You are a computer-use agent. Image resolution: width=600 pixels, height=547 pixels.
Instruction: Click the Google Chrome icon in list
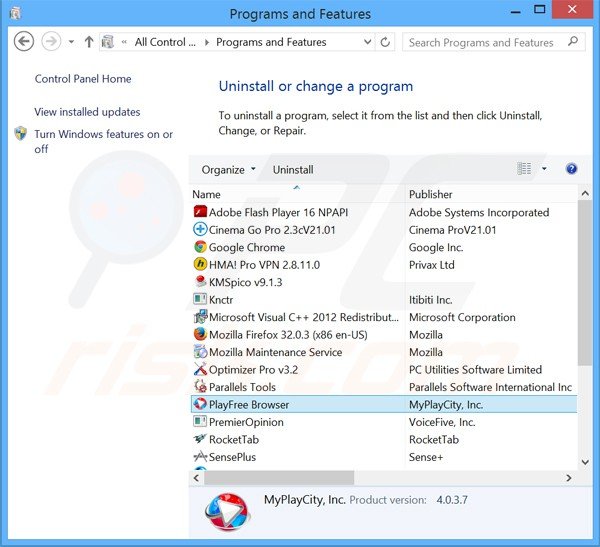pos(200,247)
